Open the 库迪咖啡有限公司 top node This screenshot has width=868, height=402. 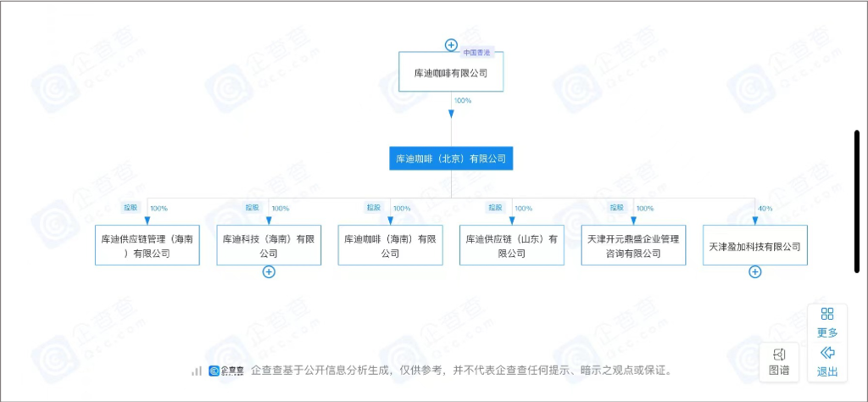pyautogui.click(x=451, y=74)
